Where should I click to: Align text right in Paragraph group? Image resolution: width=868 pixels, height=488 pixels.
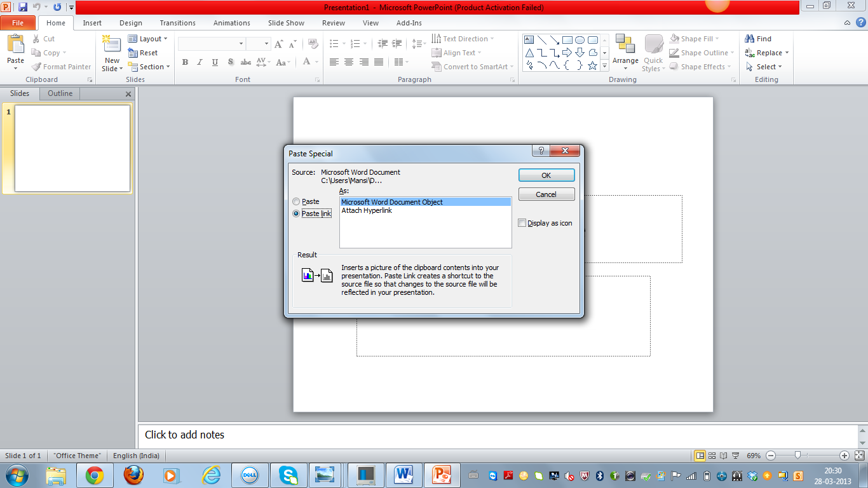pyautogui.click(x=364, y=62)
